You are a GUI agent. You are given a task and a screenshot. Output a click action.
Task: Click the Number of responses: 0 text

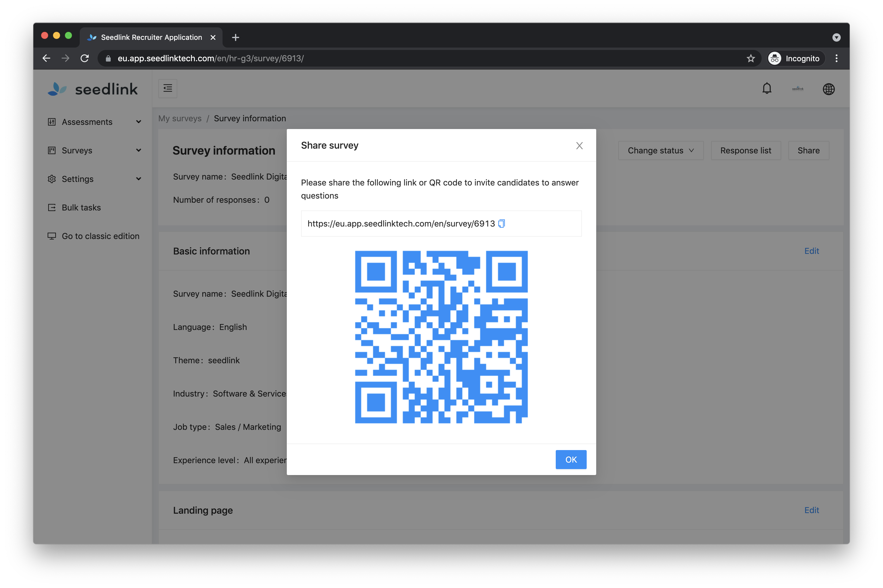click(221, 200)
